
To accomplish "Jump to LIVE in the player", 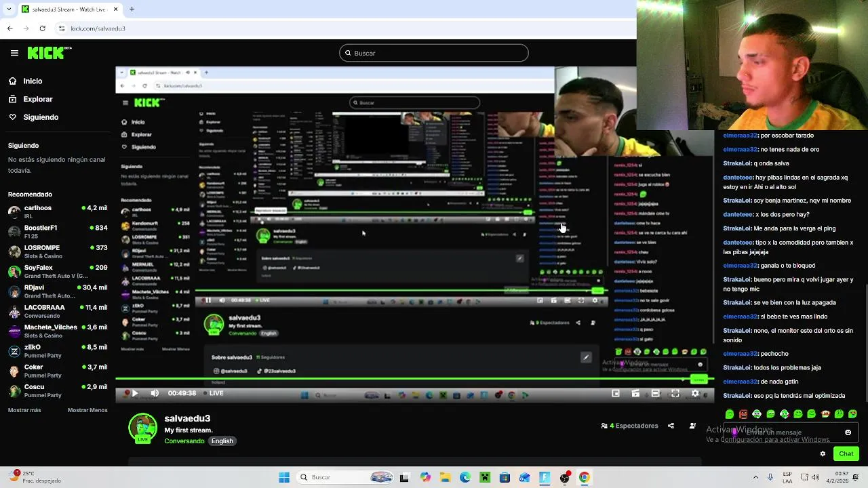I will [214, 393].
